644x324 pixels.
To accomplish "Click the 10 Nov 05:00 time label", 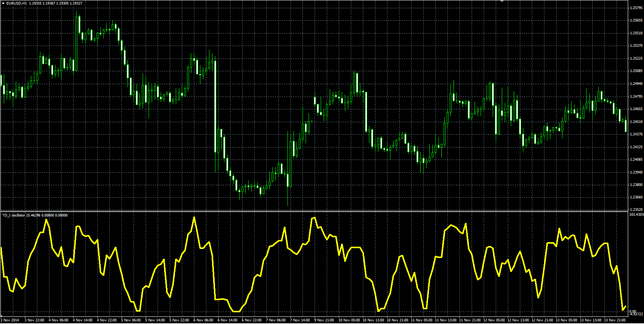I will point(349,320).
